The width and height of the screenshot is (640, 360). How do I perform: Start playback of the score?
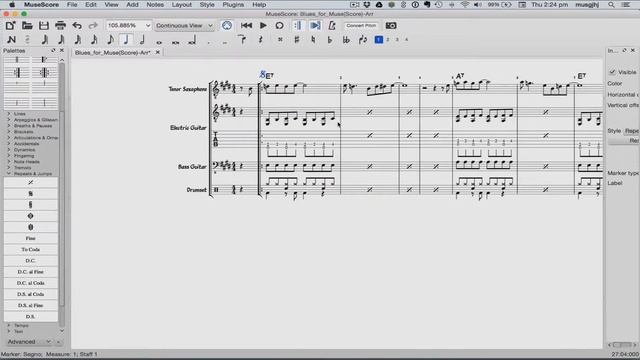(263, 26)
